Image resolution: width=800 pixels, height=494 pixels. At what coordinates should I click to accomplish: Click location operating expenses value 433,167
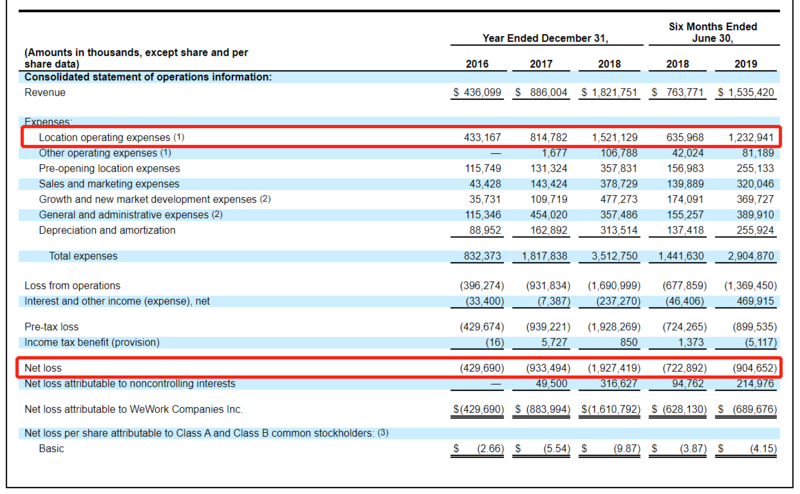482,137
